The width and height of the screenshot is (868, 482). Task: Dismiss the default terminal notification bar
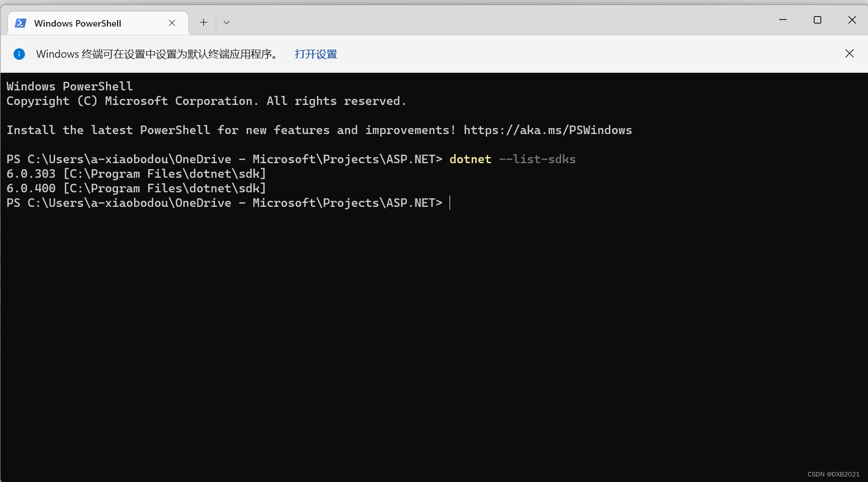849,54
